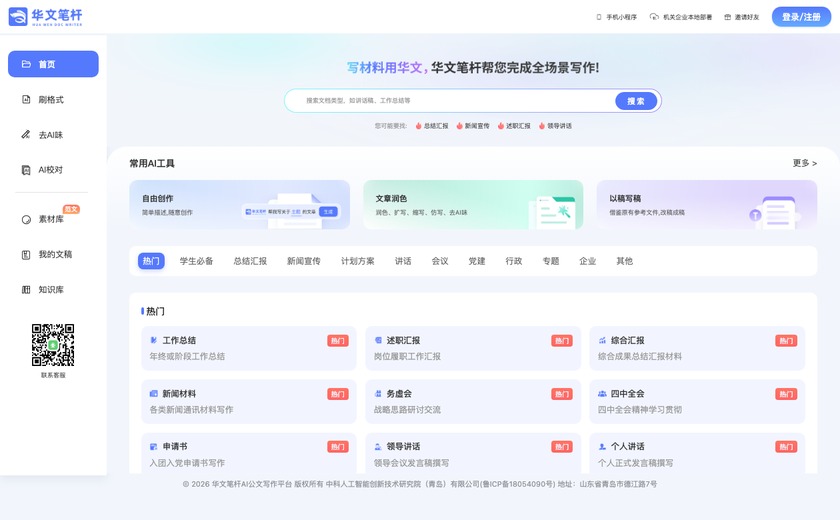Click the 联系客服 QR code
840x520 pixels.
pyautogui.click(x=53, y=345)
